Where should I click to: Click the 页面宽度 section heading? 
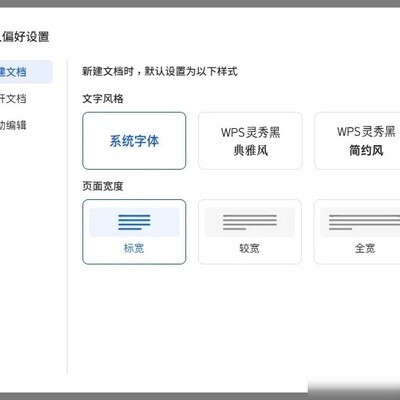point(103,186)
